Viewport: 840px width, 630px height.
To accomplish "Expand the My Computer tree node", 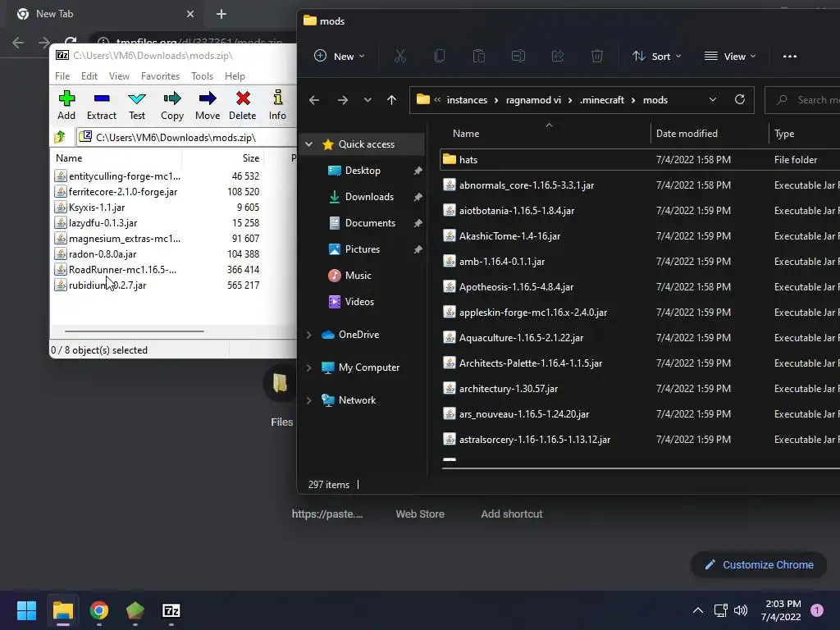I will (x=309, y=367).
